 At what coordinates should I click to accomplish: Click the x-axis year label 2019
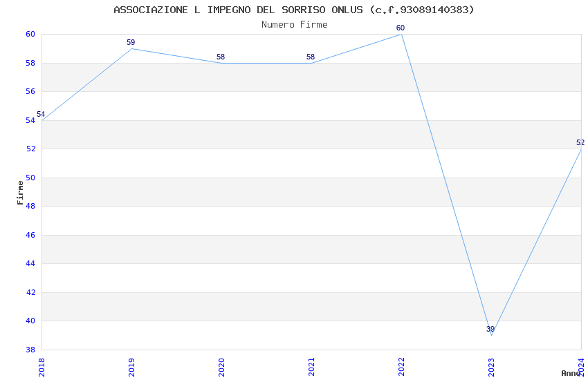click(x=131, y=368)
